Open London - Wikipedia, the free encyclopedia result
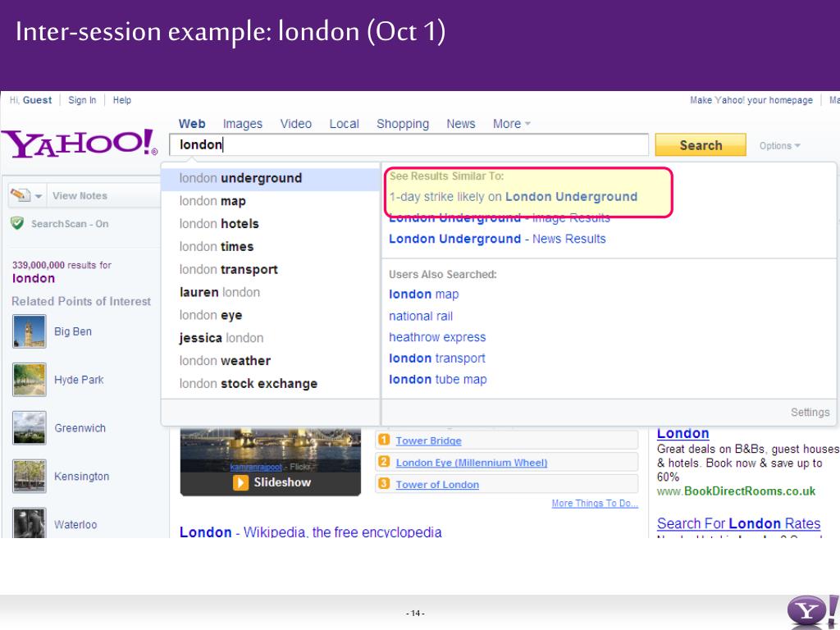This screenshot has width=840, height=630. (x=311, y=532)
